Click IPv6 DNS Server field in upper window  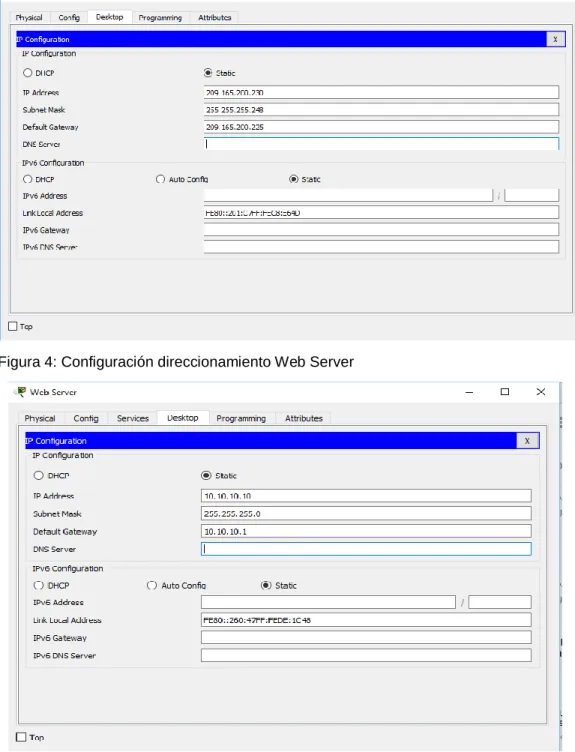pyautogui.click(x=381, y=247)
